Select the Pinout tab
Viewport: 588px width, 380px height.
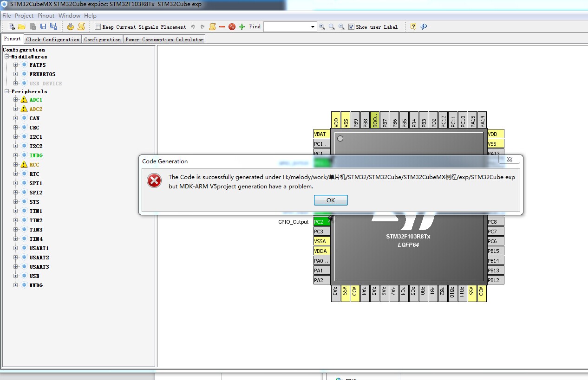click(12, 39)
